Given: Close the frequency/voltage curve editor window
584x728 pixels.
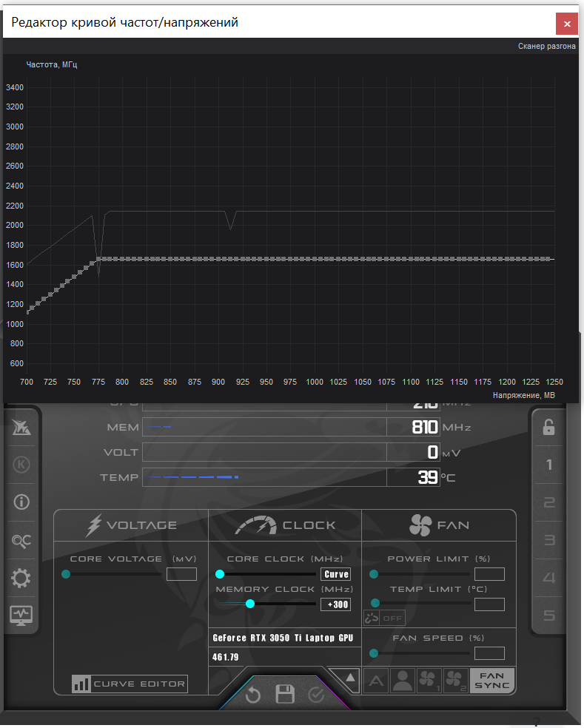Looking at the screenshot, I should (x=567, y=24).
